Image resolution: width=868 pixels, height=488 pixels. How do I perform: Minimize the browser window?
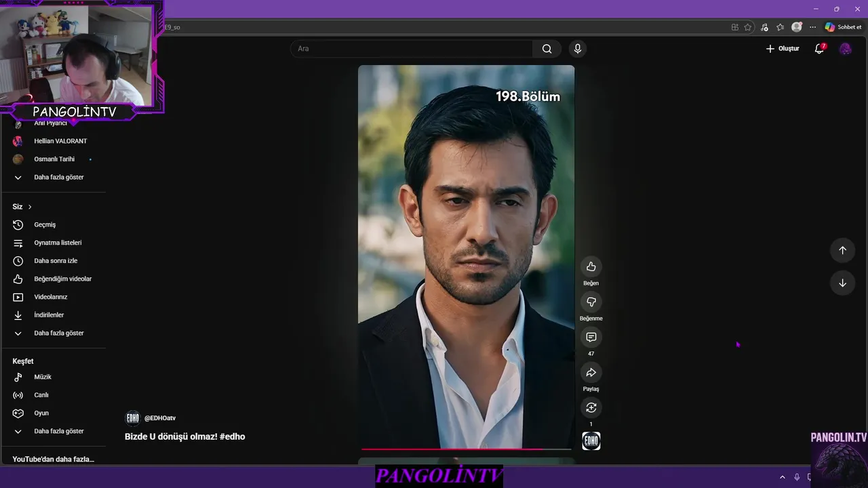815,9
